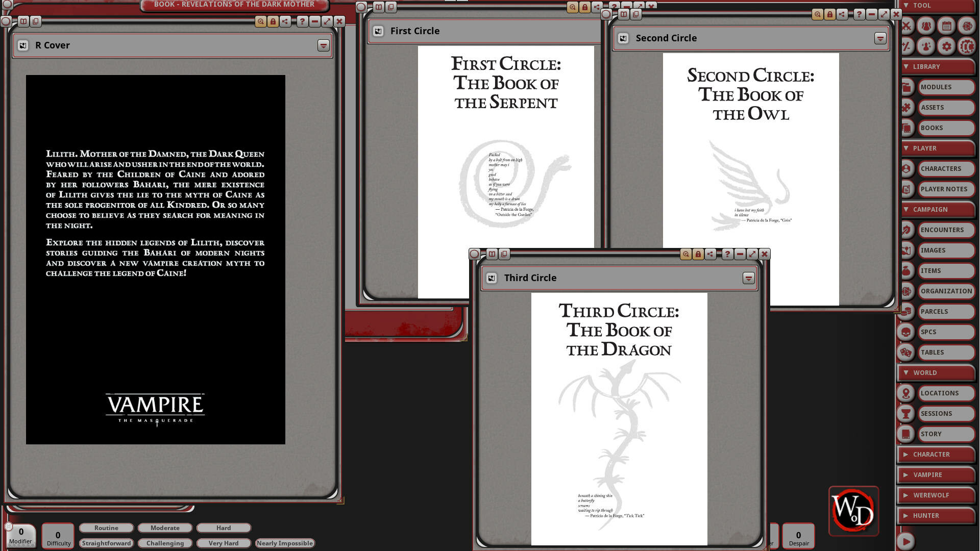Open help for the Second Circle window
Viewport: 980px width, 551px height.
[861, 14]
